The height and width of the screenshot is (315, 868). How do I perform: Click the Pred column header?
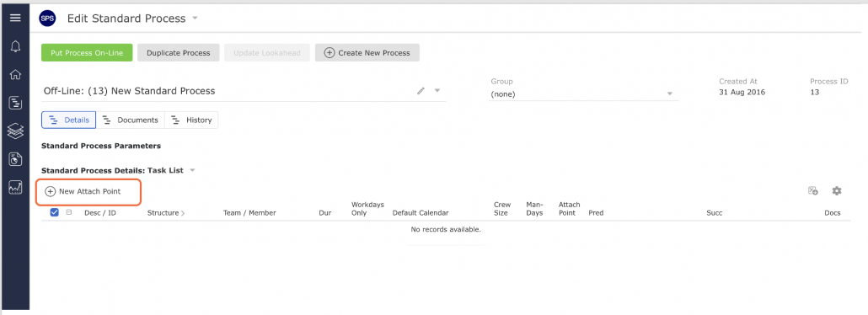tap(596, 212)
